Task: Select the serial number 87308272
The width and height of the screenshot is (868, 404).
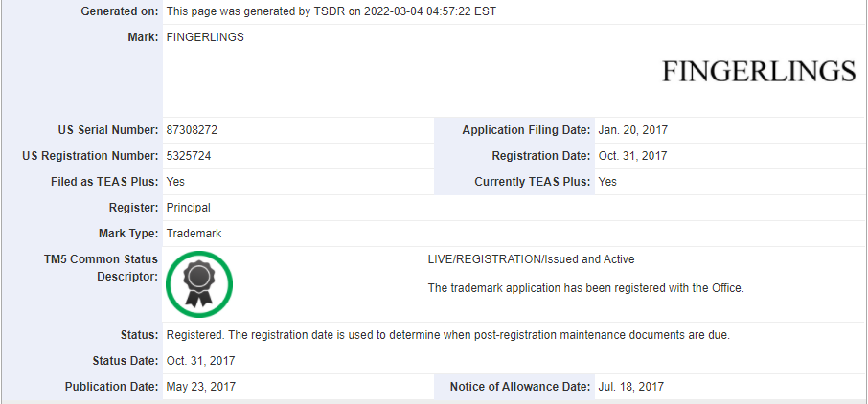Action: 192,130
